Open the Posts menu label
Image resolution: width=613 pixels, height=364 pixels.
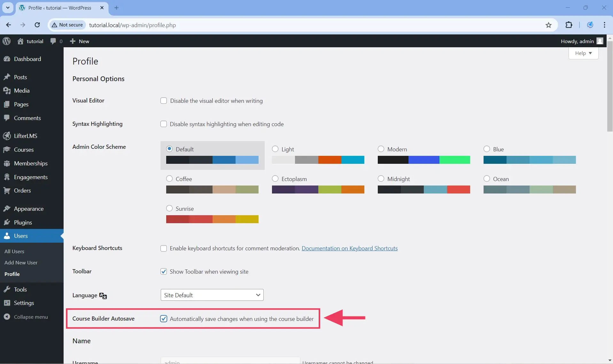[20, 77]
